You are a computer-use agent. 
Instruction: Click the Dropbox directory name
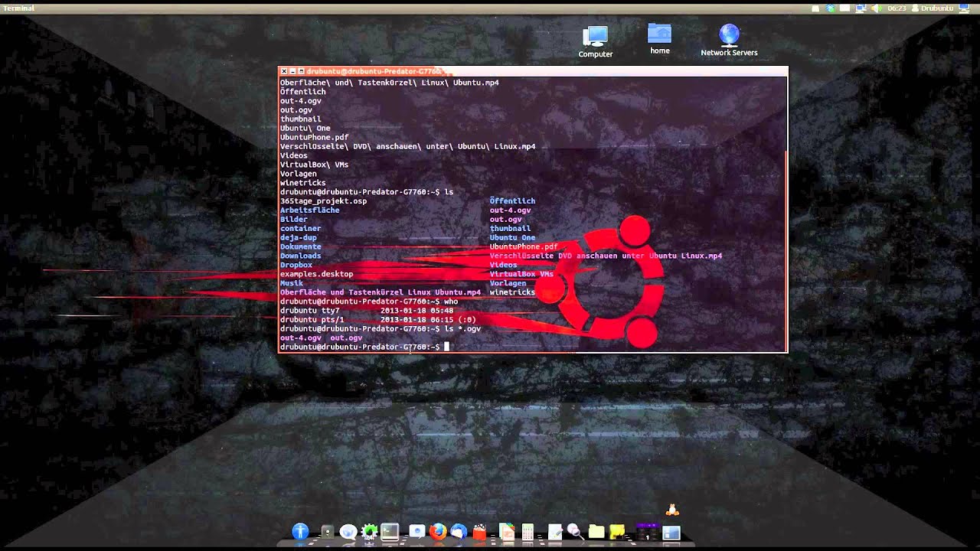coord(296,266)
